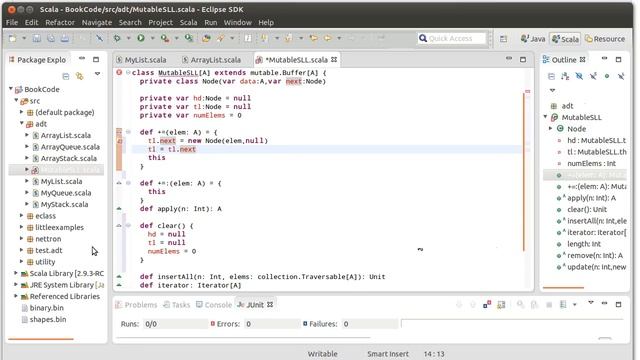
Task: Click Collapse All in Package Explorer
Action: [x=66, y=76]
